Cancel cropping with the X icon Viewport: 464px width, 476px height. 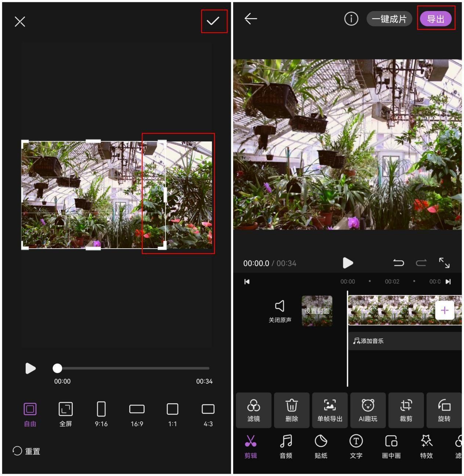click(20, 22)
